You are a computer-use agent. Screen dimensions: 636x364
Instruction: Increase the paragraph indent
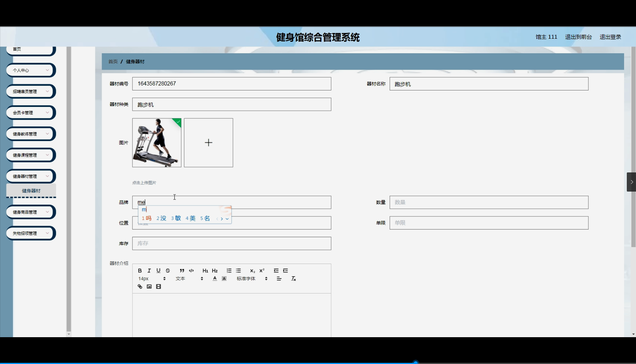click(285, 271)
